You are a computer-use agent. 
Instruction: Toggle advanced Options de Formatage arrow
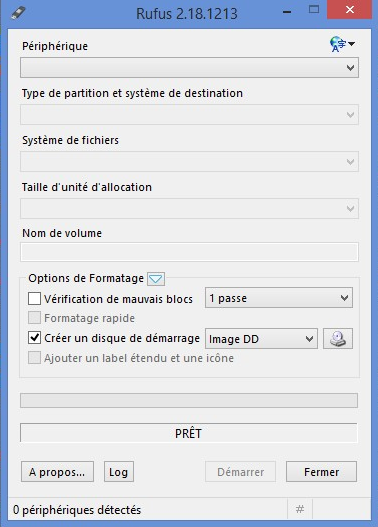tap(156, 279)
